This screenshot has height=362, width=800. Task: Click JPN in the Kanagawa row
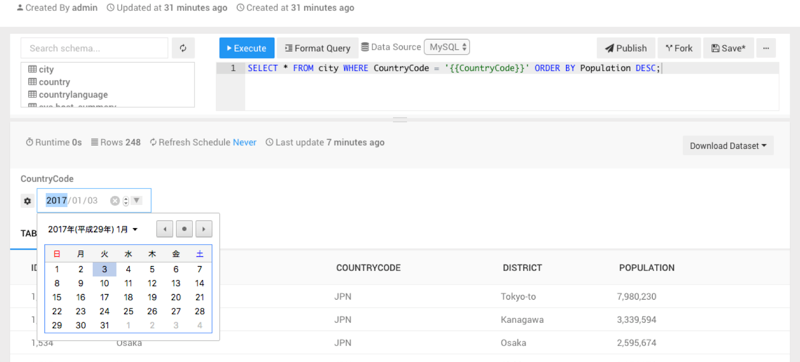(x=343, y=320)
